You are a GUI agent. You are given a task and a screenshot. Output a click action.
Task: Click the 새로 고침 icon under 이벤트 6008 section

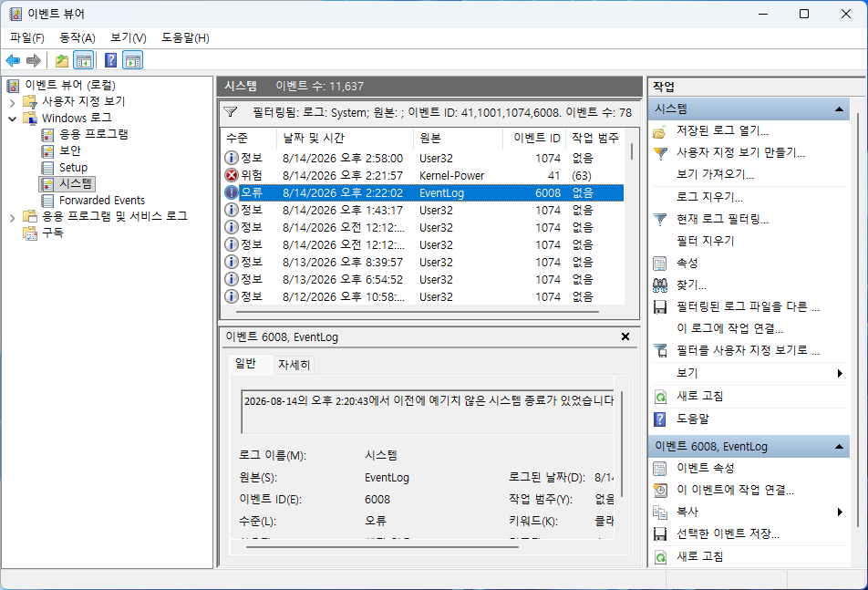pyautogui.click(x=660, y=557)
